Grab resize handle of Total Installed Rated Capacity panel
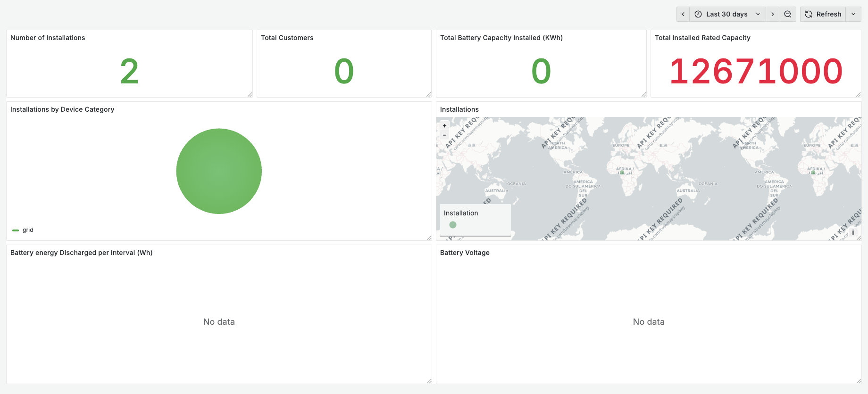 click(858, 95)
